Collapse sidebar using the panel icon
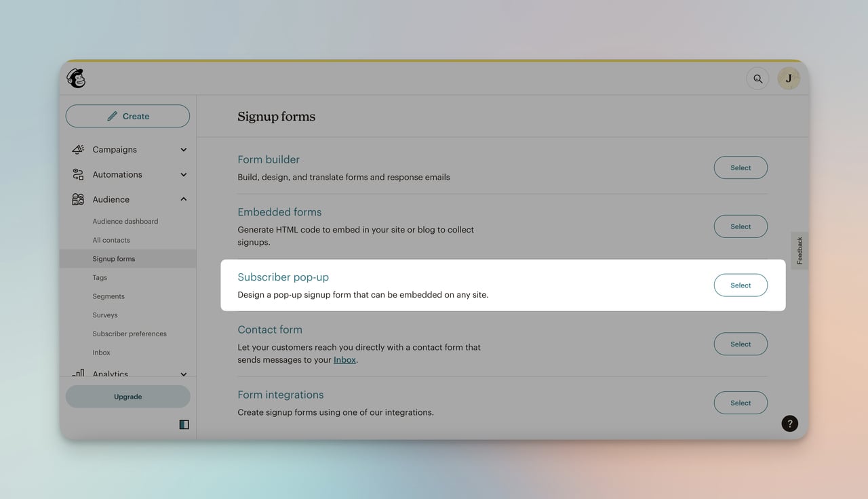 pos(184,424)
